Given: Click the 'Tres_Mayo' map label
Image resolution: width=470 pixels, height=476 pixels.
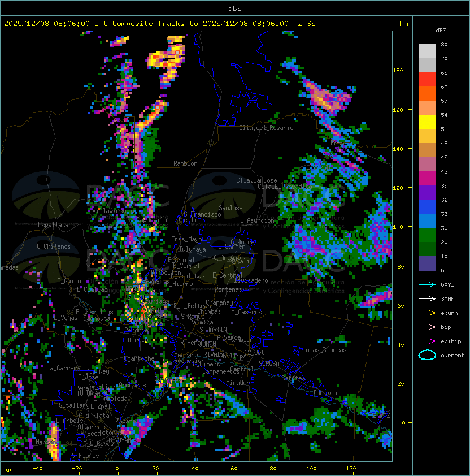Looking at the screenshot, I should [186, 239].
